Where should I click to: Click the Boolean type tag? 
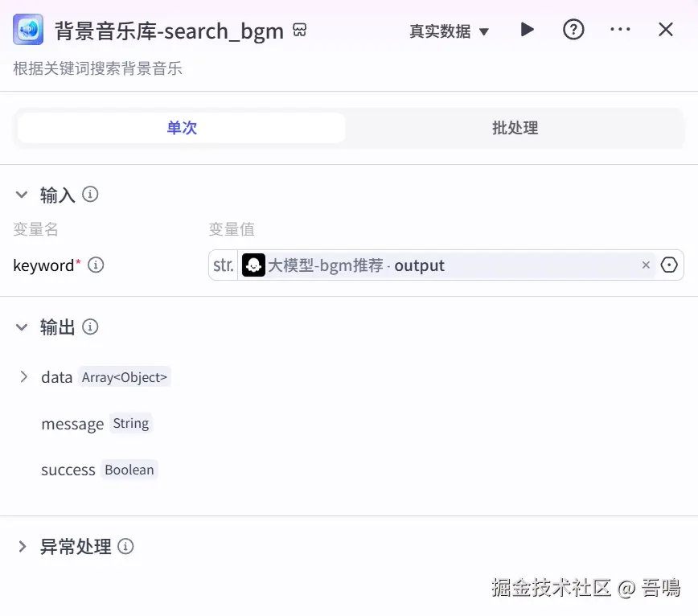[129, 470]
